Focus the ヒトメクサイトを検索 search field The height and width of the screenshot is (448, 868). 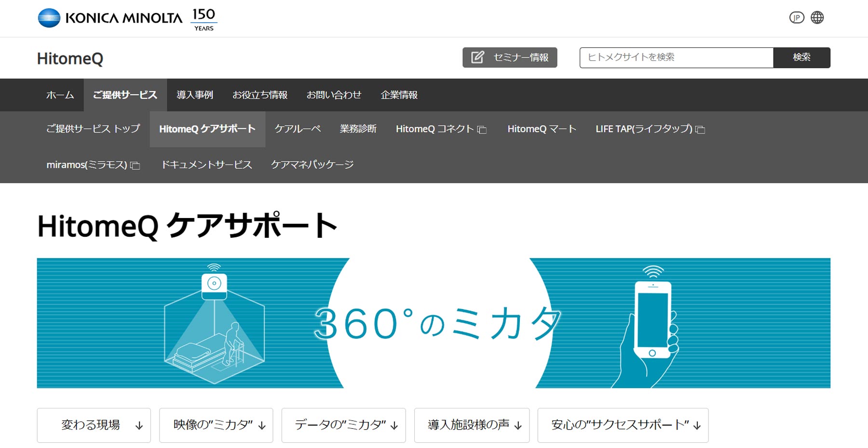(x=677, y=57)
